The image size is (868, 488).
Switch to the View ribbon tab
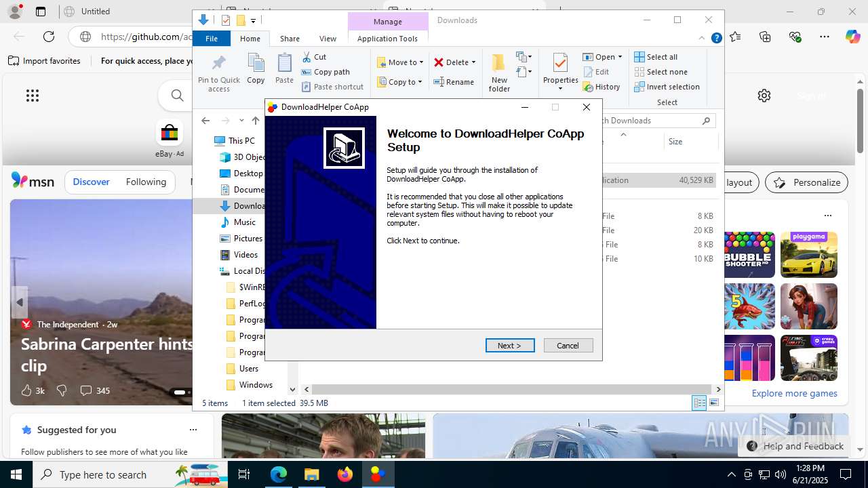click(328, 39)
